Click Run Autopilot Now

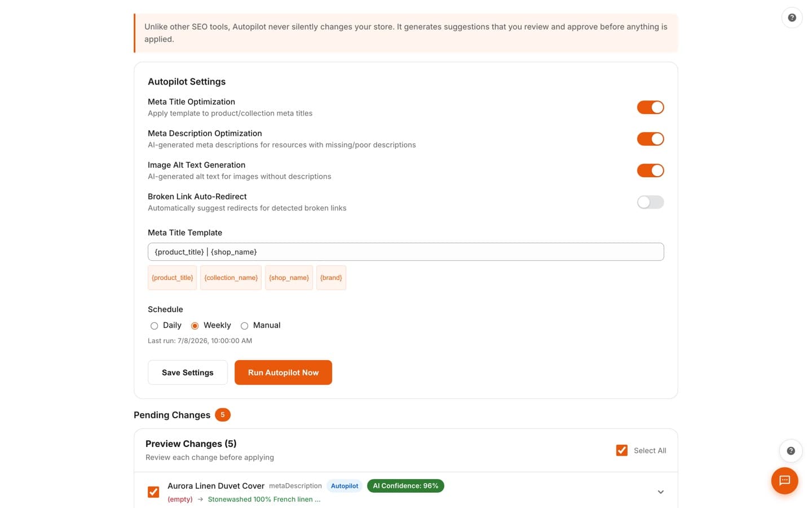(x=283, y=373)
